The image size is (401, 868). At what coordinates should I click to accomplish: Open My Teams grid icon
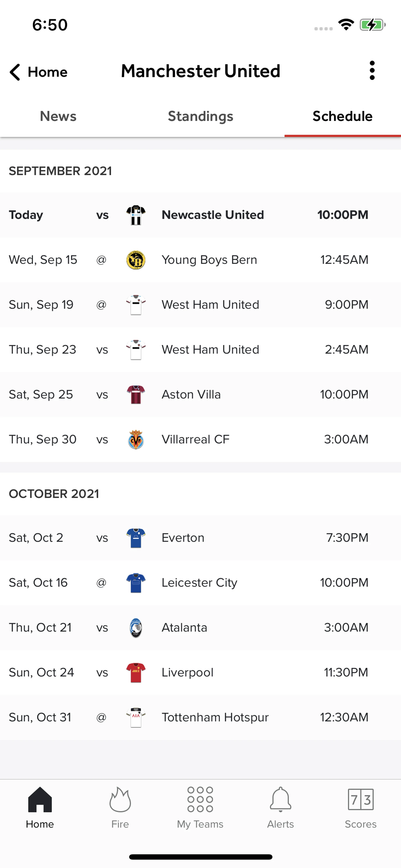point(200,800)
